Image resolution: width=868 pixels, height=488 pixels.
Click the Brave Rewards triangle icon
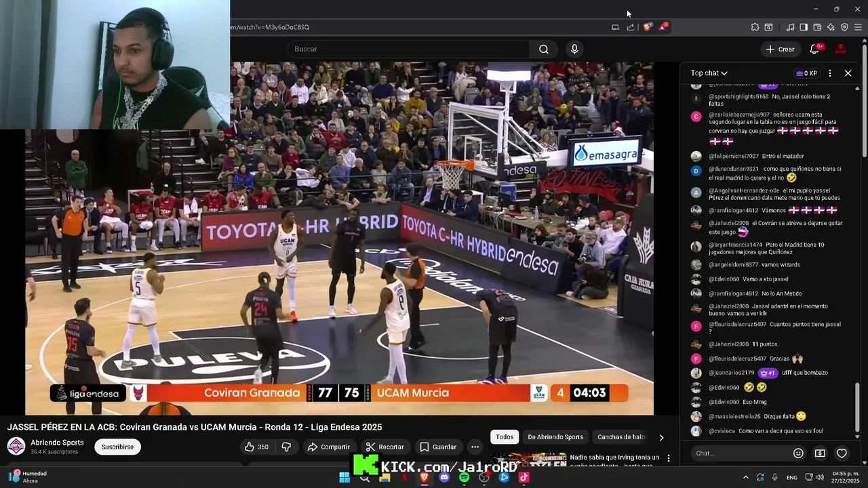click(x=664, y=27)
